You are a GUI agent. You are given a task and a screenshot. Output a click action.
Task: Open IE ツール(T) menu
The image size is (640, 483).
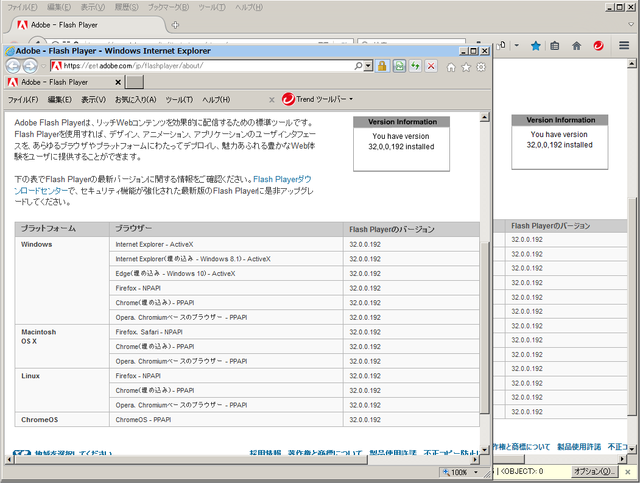click(179, 100)
